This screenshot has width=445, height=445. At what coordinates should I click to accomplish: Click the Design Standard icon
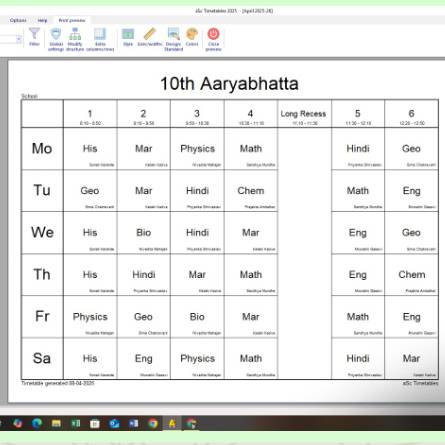pyautogui.click(x=173, y=39)
